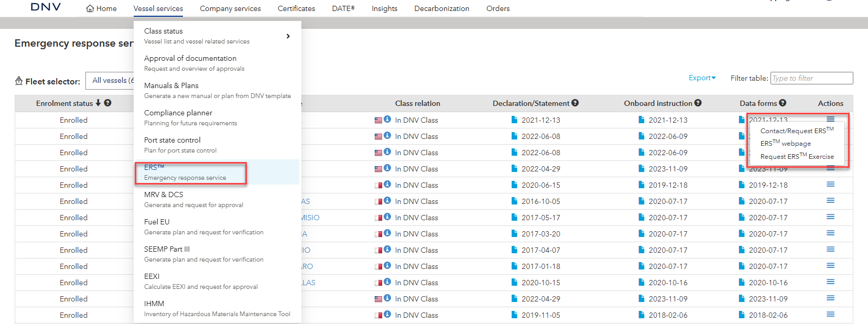This screenshot has height=324, width=868.
Task: Sort by Enrolment status arrow
Action: [x=98, y=103]
